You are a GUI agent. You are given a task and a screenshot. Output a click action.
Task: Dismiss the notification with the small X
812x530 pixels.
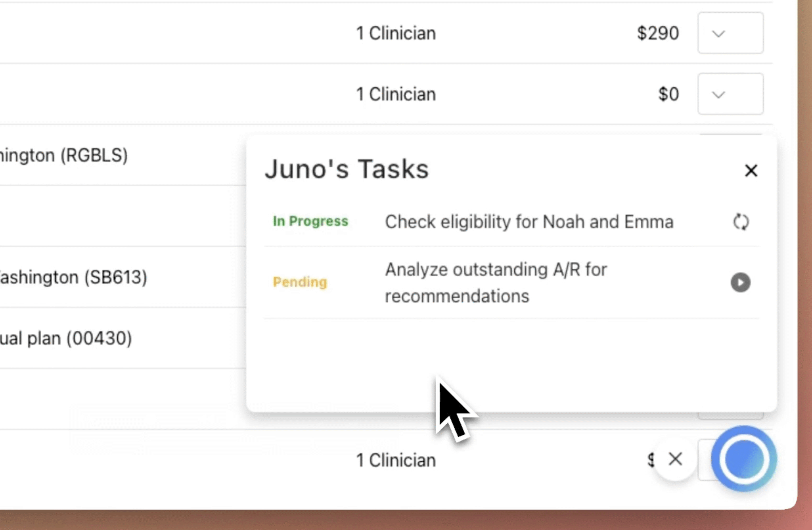(675, 459)
